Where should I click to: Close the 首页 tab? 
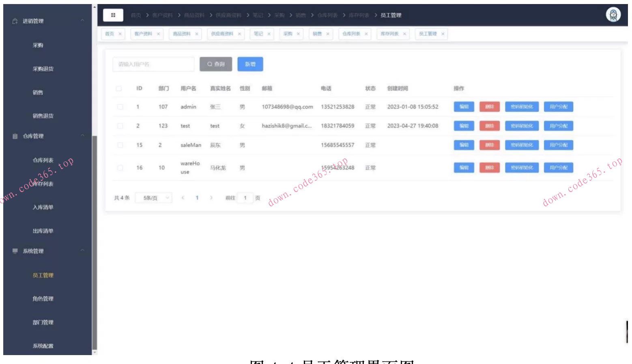(x=120, y=34)
